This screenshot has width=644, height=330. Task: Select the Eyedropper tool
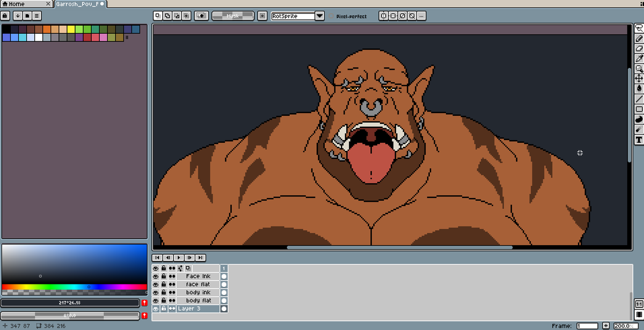639,58
